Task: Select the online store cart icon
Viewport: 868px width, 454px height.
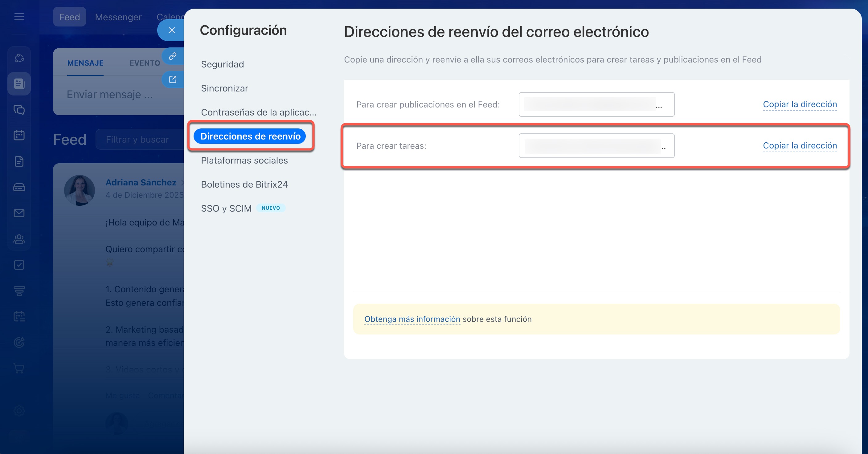Action: [19, 368]
